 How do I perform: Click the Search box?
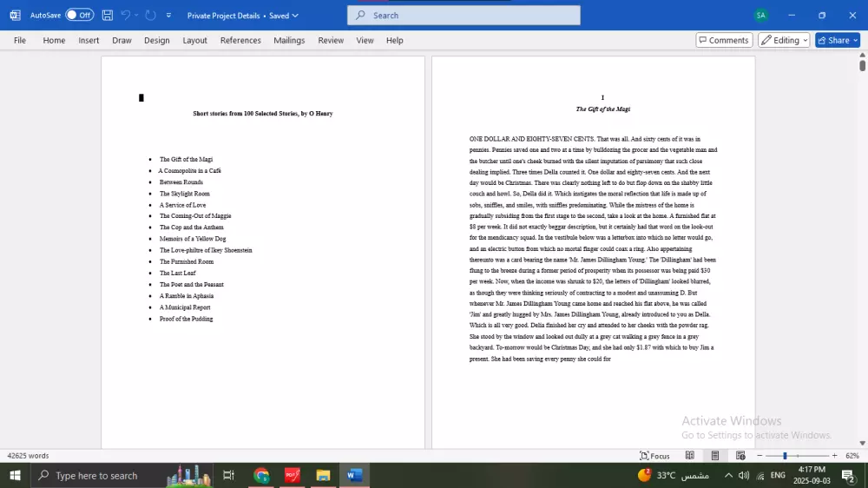tap(464, 15)
